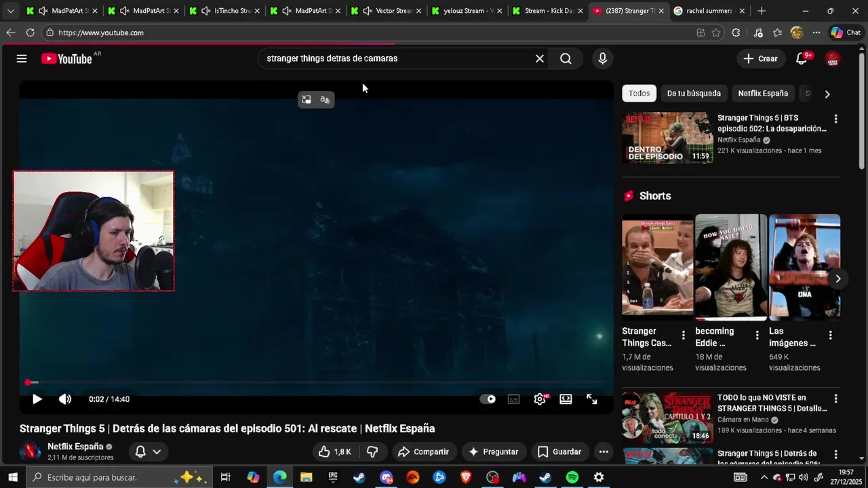
Task: Open the Netflix España channel avatar
Action: (30, 451)
